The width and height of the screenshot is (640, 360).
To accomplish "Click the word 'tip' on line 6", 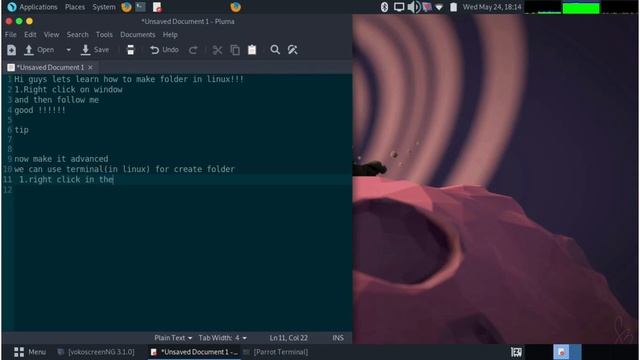I will coord(22,130).
